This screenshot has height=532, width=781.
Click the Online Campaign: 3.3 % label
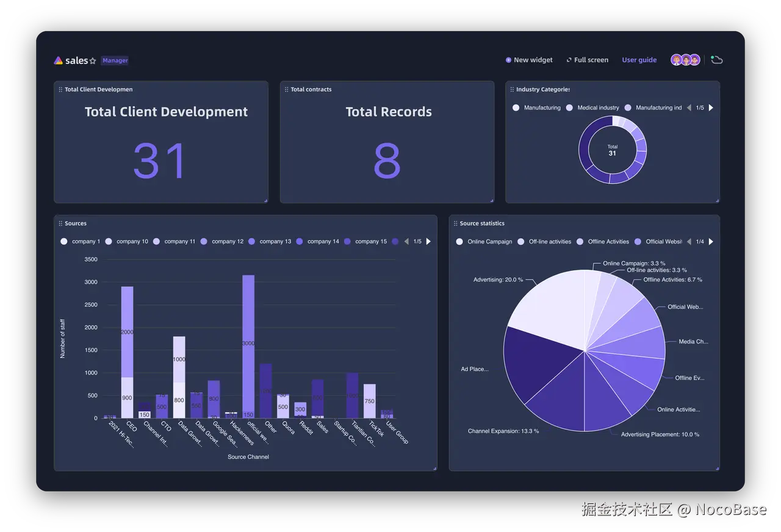click(x=634, y=264)
